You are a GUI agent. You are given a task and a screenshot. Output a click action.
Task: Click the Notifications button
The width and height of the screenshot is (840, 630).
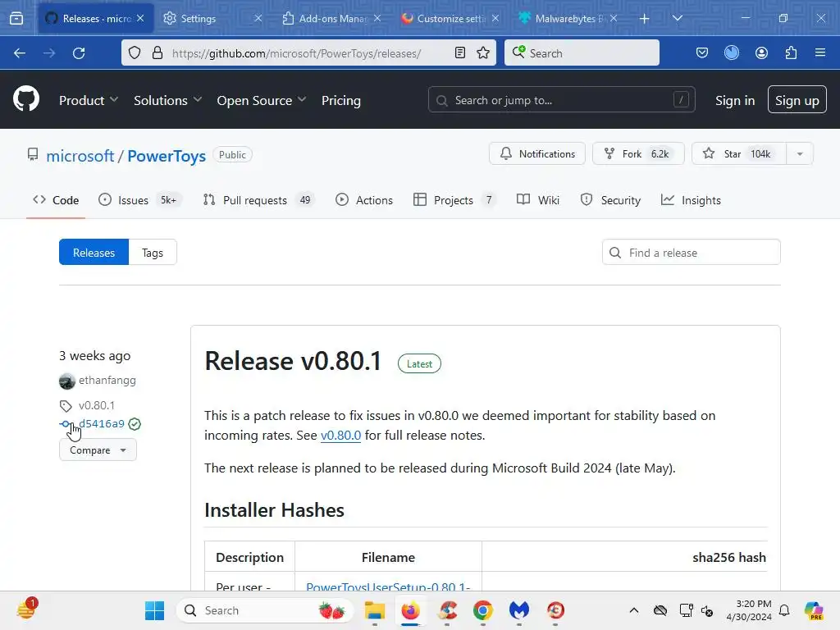536,153
